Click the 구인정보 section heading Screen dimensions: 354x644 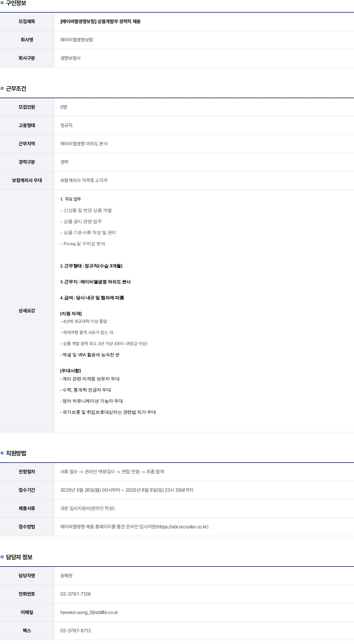16,3
